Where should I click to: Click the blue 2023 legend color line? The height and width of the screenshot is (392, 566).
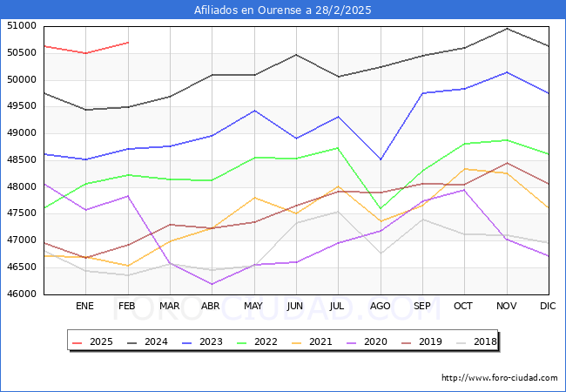[x=187, y=342]
